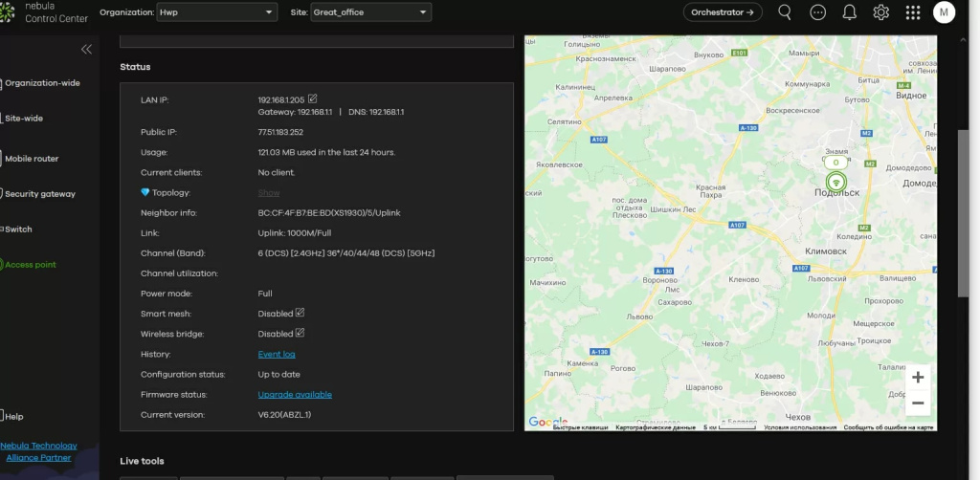Screen dimensions: 980x480
Task: Edit the Smart mesh setting
Action: coord(300,313)
